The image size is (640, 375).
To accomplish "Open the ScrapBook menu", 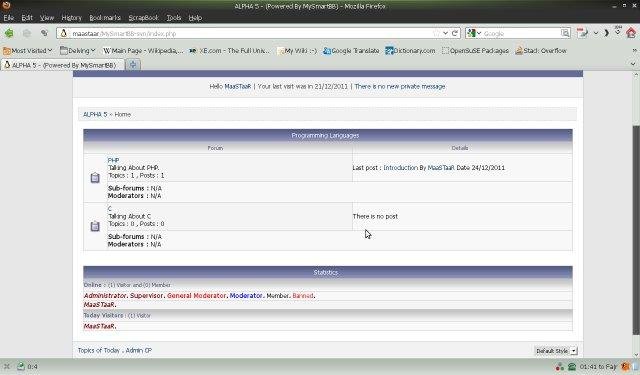I will click(143, 18).
